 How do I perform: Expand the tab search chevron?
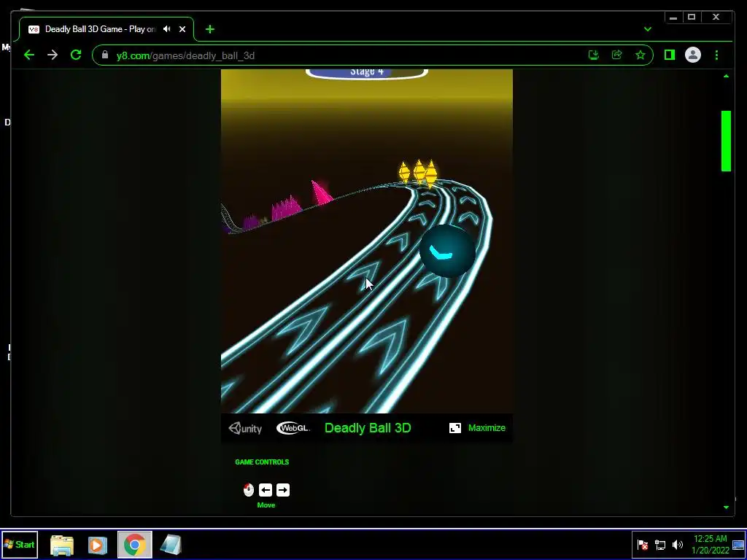click(x=648, y=29)
